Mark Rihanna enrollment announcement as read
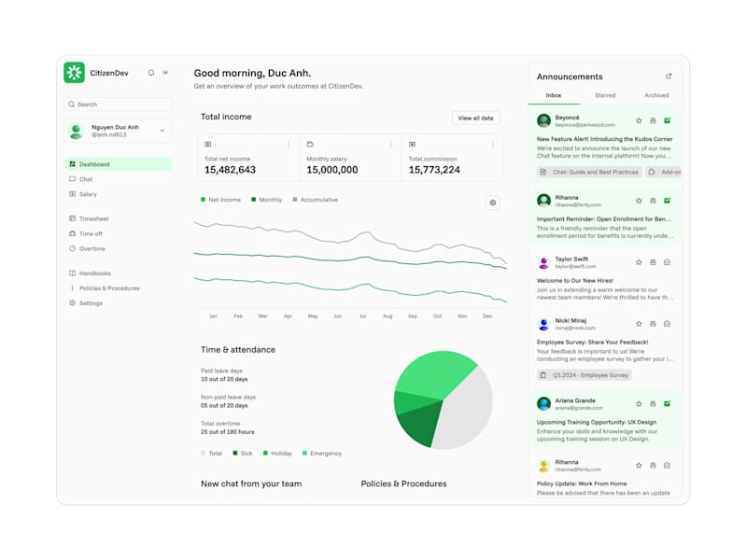747x560 pixels. coord(667,201)
